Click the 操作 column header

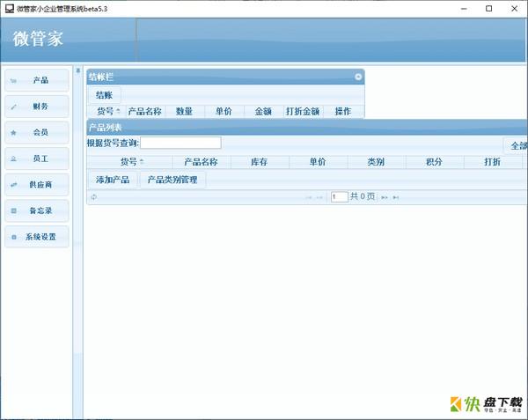click(x=343, y=111)
